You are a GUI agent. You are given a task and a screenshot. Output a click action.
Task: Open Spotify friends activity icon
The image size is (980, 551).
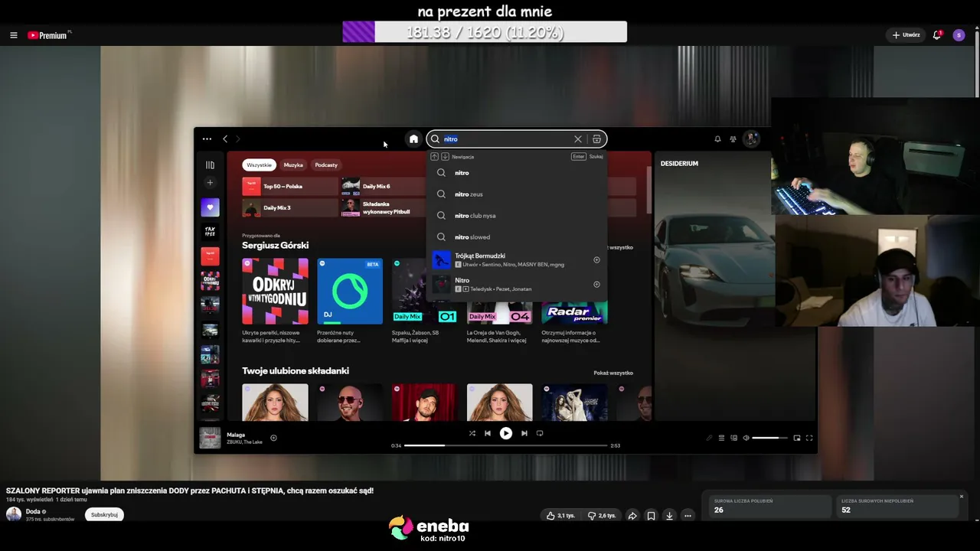pyautogui.click(x=733, y=139)
